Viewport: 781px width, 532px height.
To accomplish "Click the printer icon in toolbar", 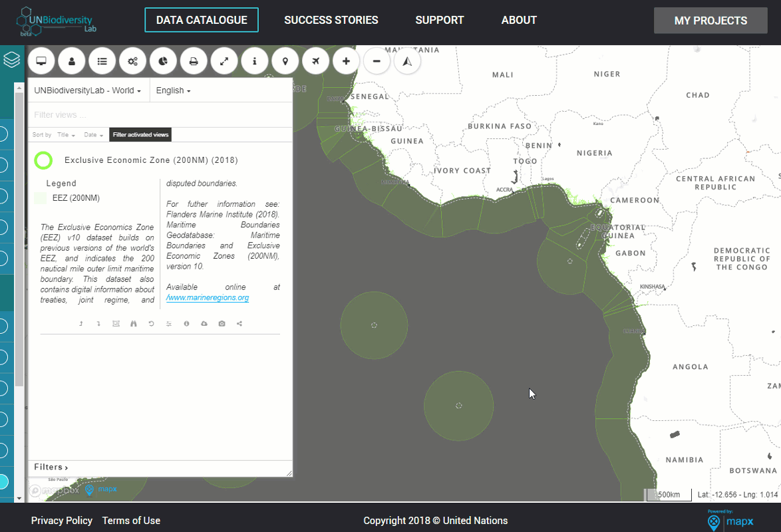I will [x=194, y=61].
